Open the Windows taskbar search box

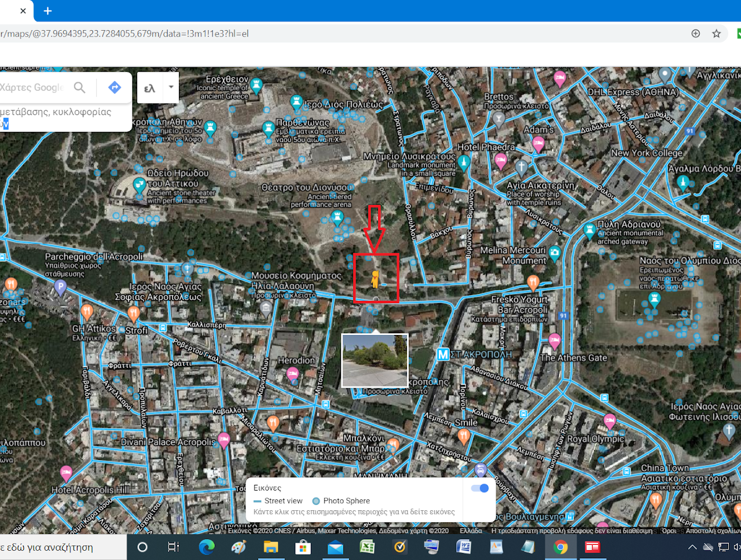(63, 547)
